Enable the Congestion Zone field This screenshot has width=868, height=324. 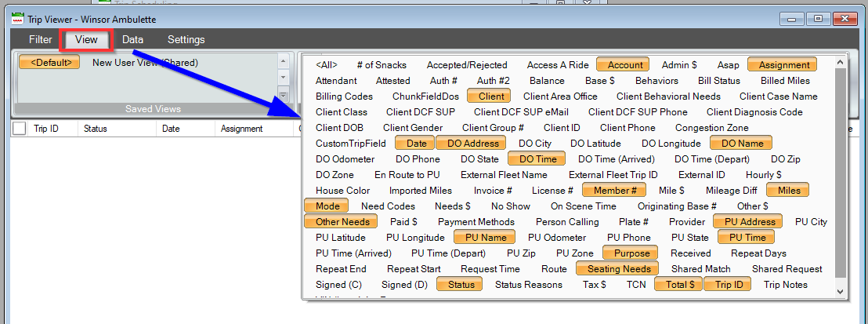(x=712, y=128)
